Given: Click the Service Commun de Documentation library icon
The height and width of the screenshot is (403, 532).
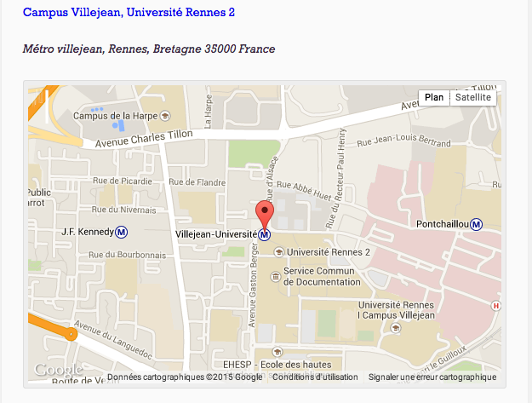Looking at the screenshot, I should 275,277.
